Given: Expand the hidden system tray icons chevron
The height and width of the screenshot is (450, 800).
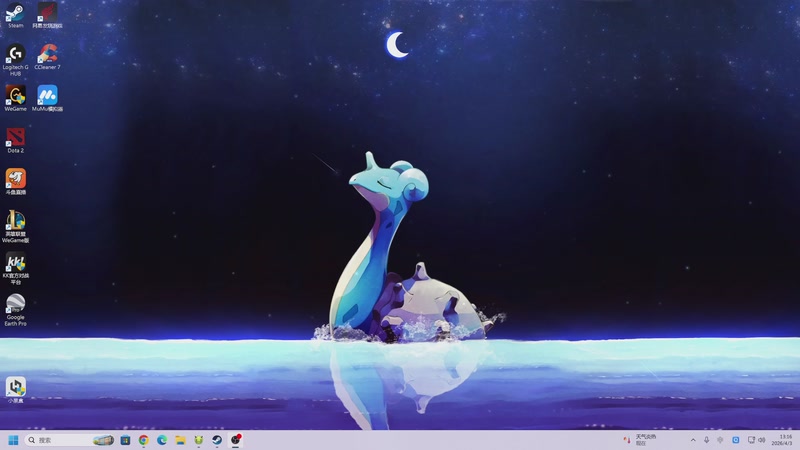Looking at the screenshot, I should pyautogui.click(x=693, y=440).
